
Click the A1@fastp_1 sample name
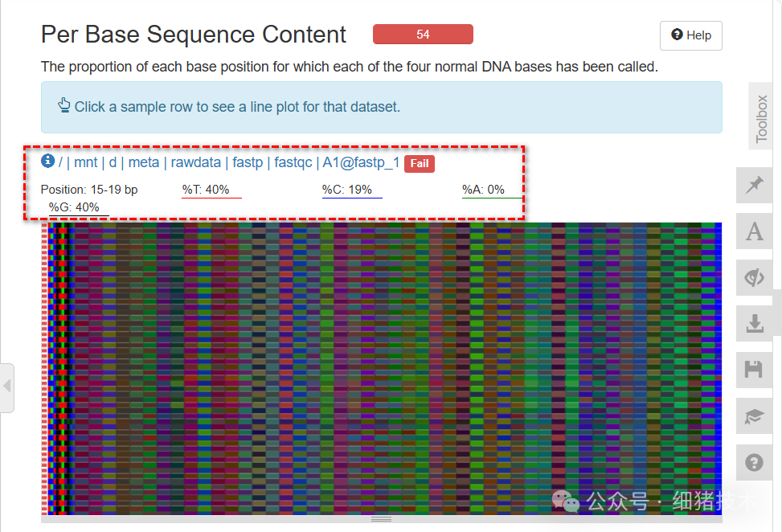tap(361, 162)
